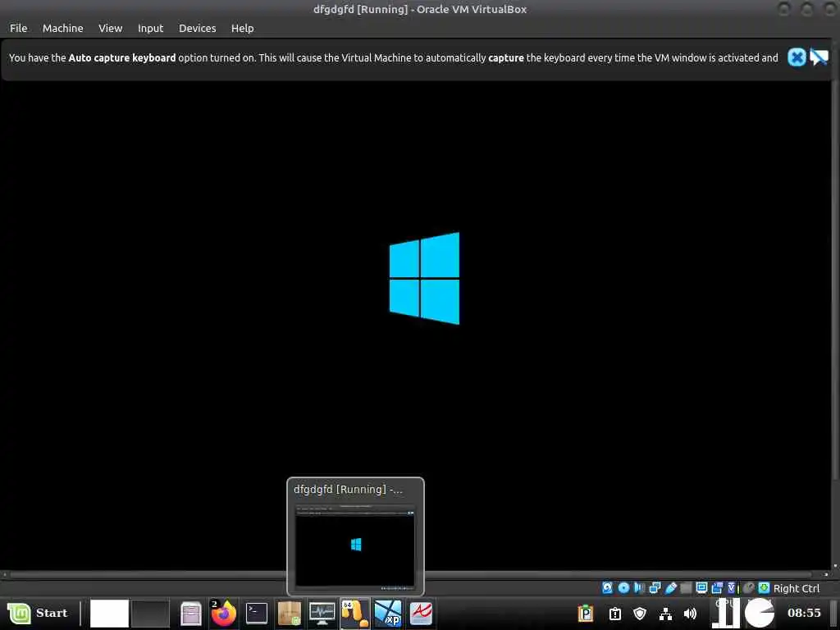Click the CPU usage graph applet
Image resolution: width=840 pixels, height=630 pixels.
726,613
